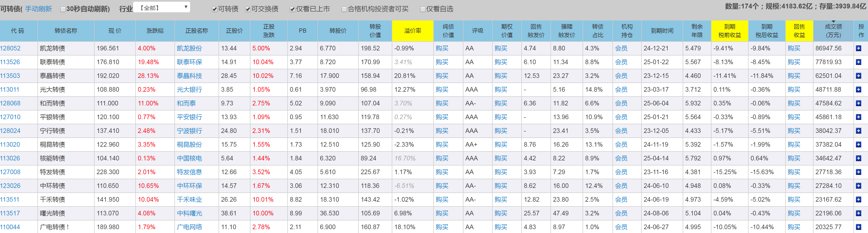This screenshot has width=868, height=233.
Task: Click the plus icon in 平银转债 row
Action: tap(858, 117)
